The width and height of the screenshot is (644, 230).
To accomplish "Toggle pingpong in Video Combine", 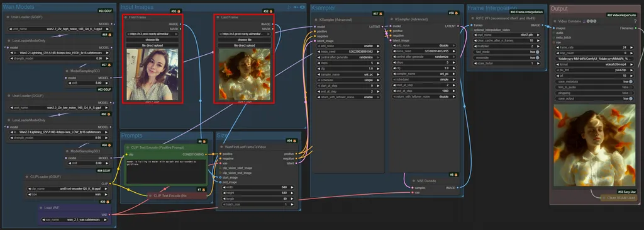I will tap(595, 93).
